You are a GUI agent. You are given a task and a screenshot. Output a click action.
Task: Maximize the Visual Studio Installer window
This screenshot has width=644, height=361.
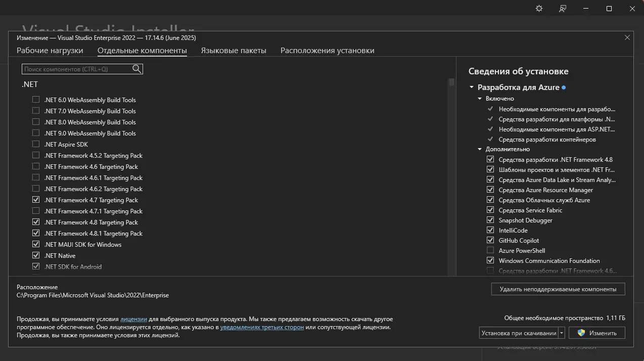click(609, 9)
